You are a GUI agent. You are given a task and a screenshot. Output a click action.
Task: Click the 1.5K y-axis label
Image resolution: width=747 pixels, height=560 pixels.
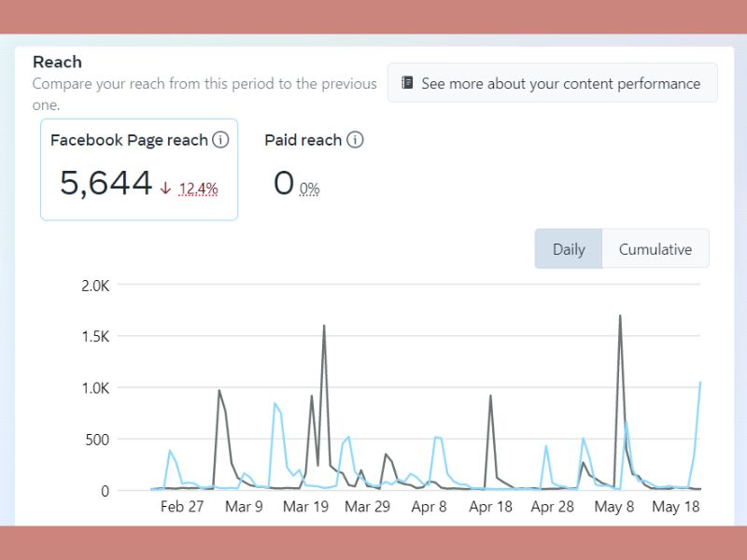pyautogui.click(x=95, y=337)
